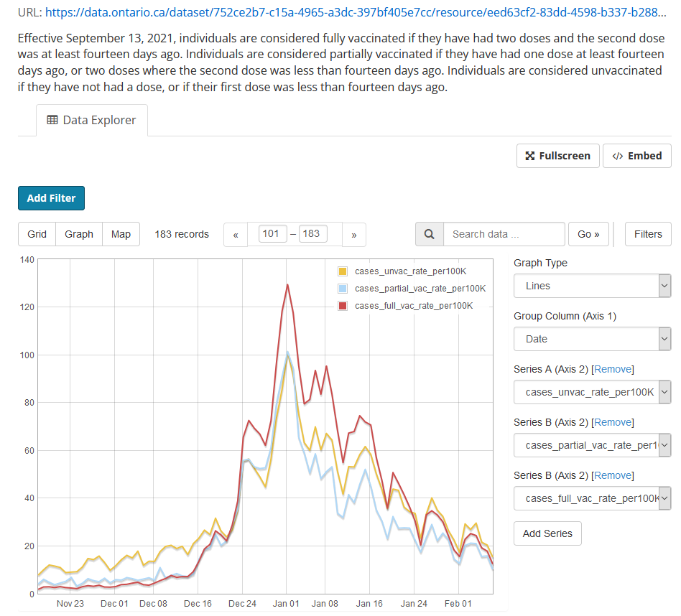Click the Graph Type heading text
This screenshot has width=681, height=616.
540,263
